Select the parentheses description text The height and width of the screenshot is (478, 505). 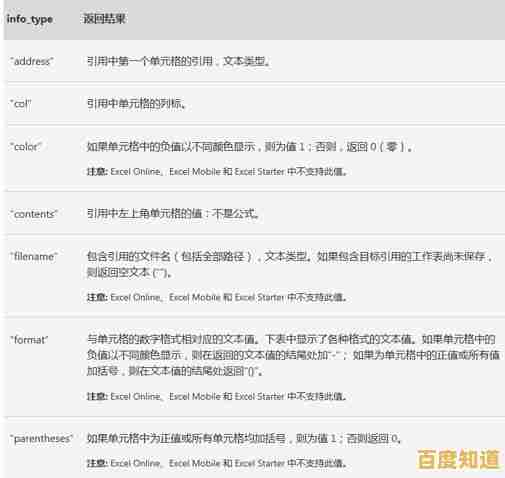tap(244, 438)
